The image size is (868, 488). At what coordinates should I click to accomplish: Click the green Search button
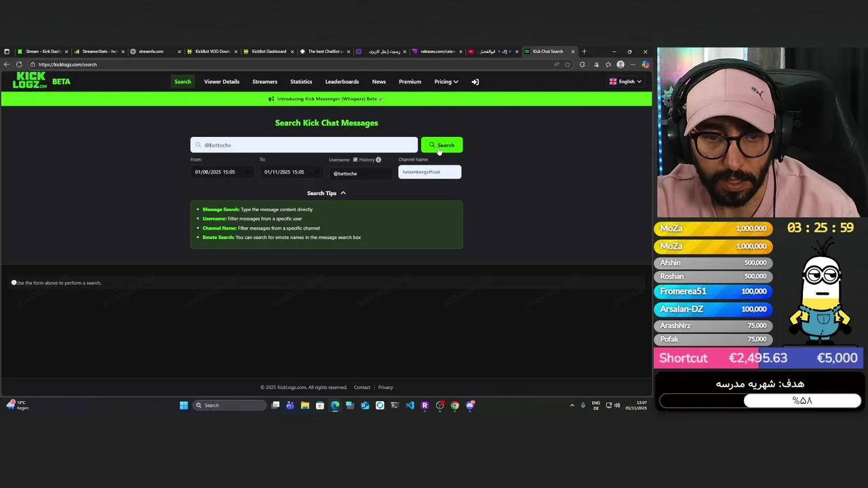pos(441,145)
